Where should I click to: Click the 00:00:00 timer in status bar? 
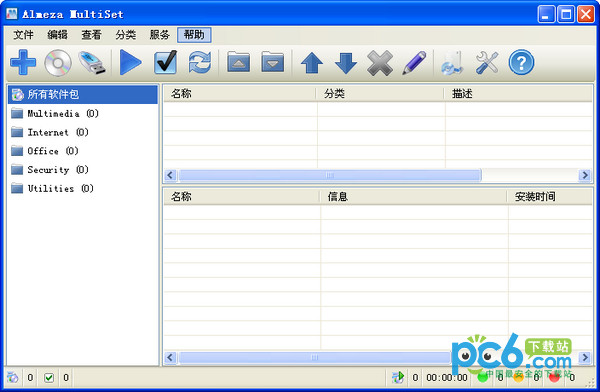[447, 378]
